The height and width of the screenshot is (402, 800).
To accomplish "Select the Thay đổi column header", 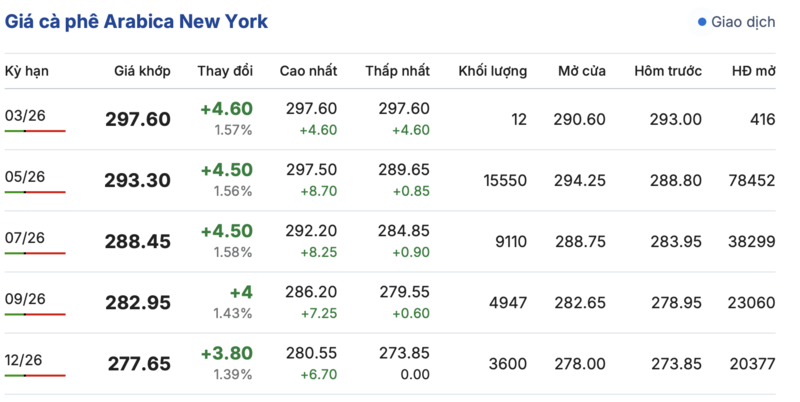I will point(225,71).
